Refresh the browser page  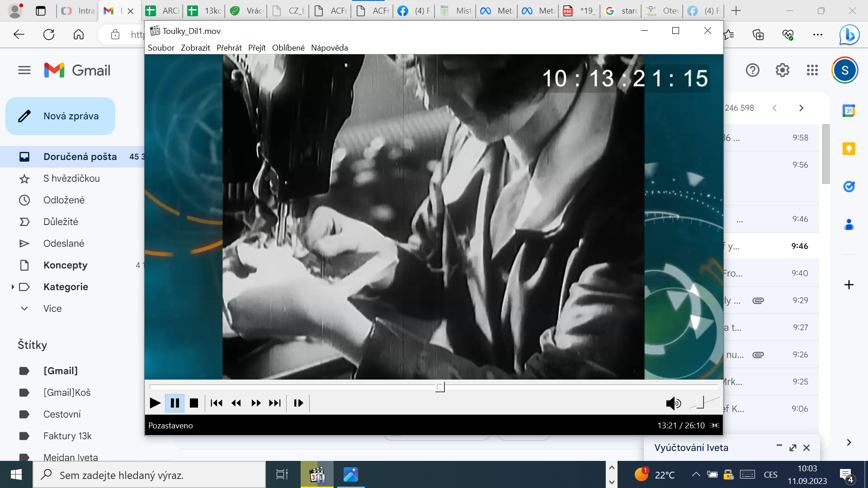tap(49, 34)
